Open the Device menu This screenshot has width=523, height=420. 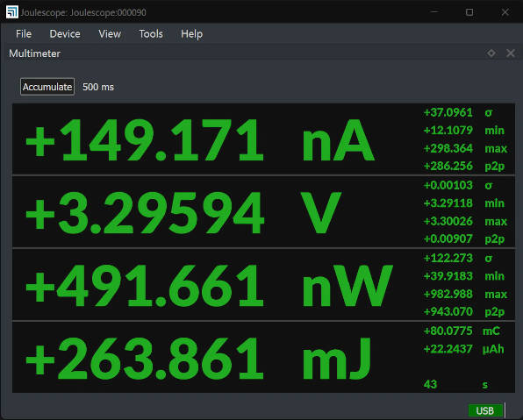pos(65,33)
